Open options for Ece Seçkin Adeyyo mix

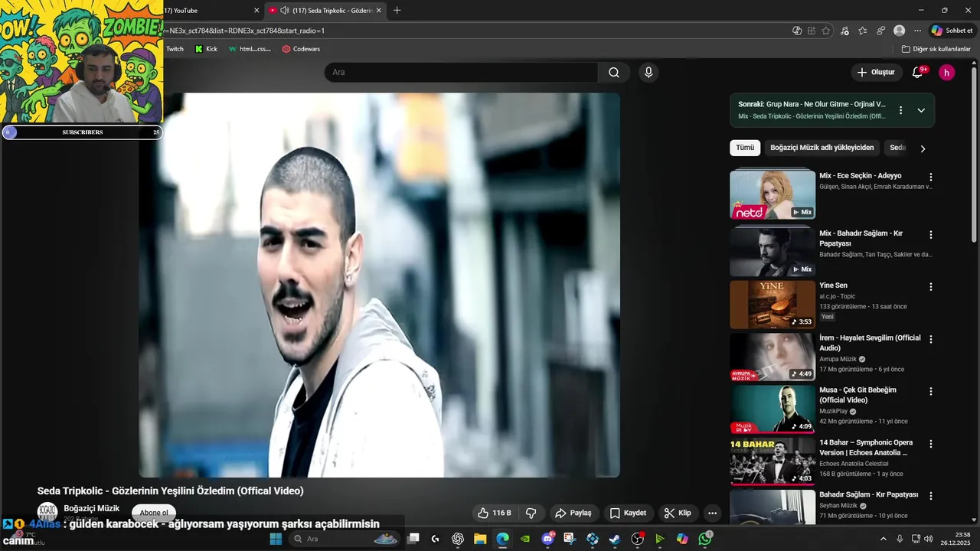pos(931,177)
